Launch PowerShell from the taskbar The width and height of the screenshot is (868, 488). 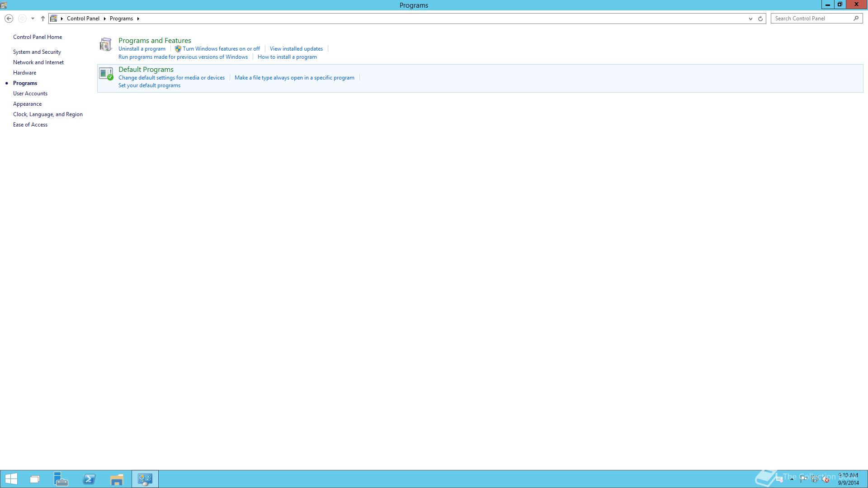(89, 479)
